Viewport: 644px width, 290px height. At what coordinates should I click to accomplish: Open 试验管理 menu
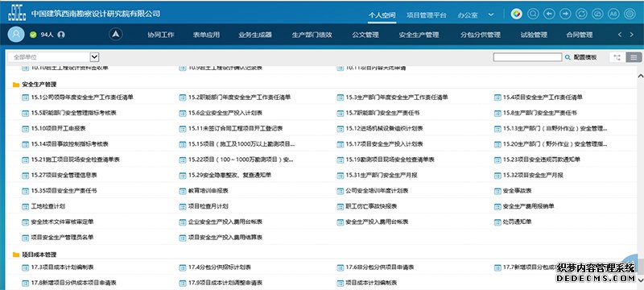(x=534, y=35)
